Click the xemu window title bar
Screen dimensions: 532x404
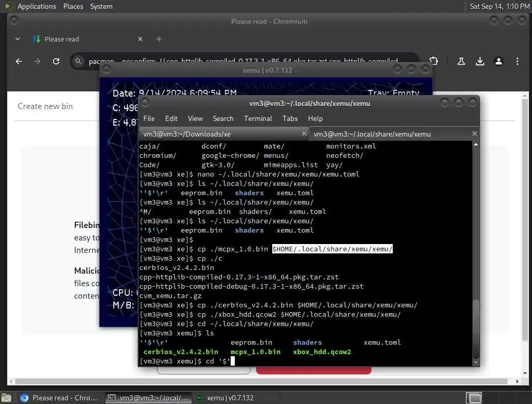tap(267, 70)
